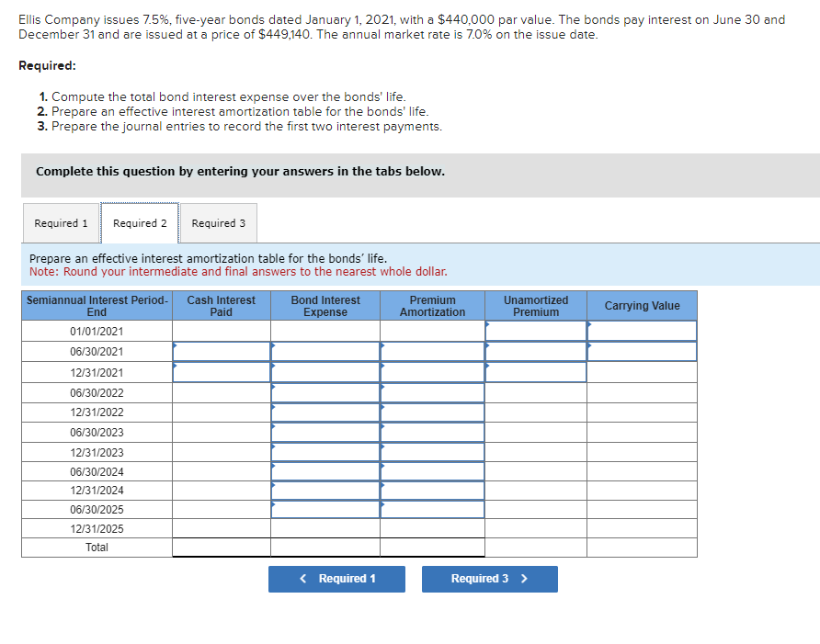This screenshot has width=820, height=644.
Task: Click Bond Interest Expense cell for 06/30/2021
Action: pos(325,351)
